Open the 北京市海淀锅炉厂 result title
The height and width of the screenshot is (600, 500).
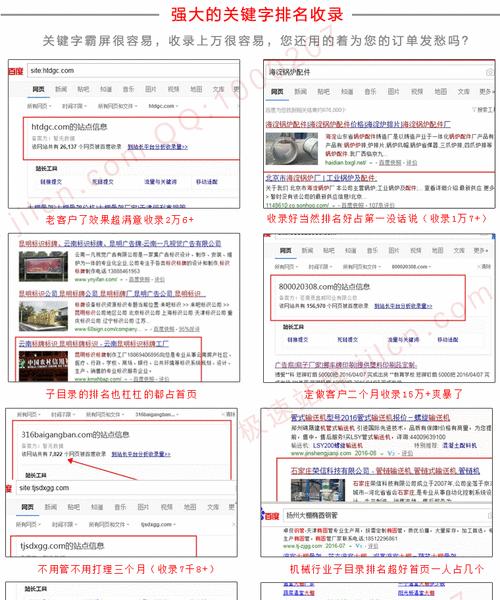pos(321,178)
